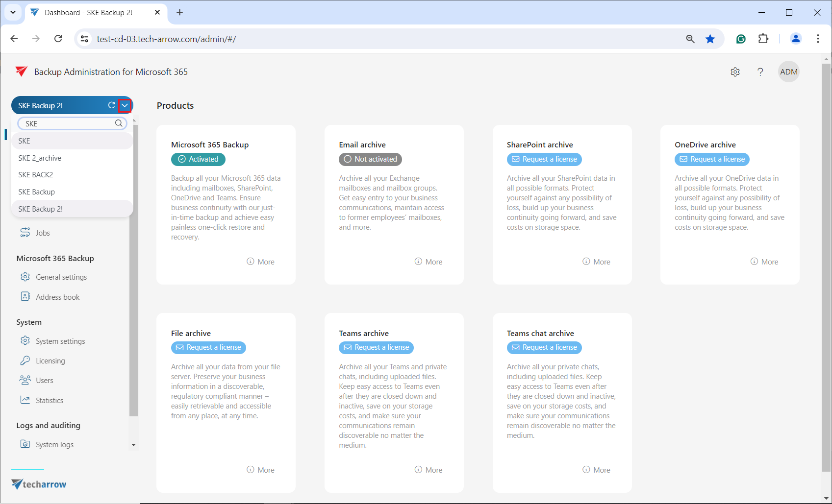Collapse the tenant selector dropdown chevron

[125, 105]
